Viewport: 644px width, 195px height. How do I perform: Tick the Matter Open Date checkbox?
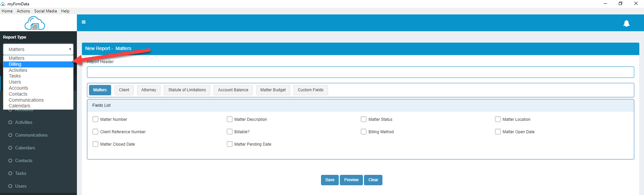pos(498,132)
